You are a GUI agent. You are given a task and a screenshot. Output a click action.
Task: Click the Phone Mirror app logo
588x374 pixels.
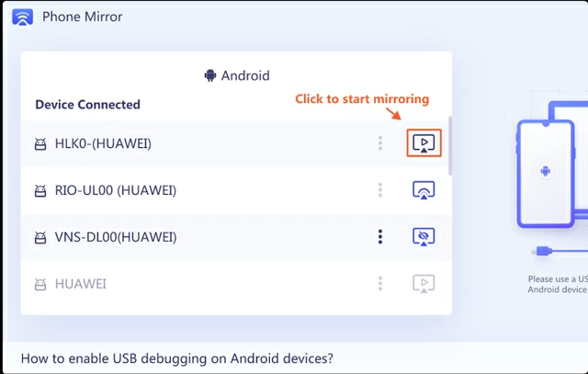tap(23, 17)
